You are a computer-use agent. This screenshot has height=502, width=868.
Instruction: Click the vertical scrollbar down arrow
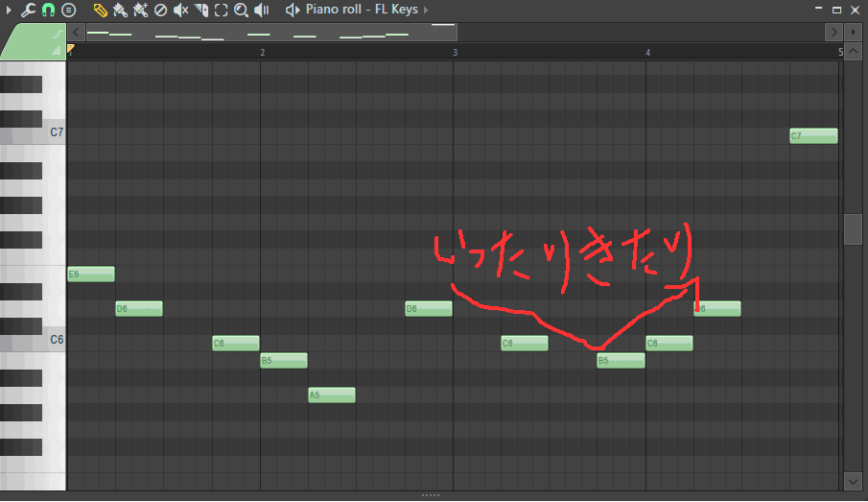[853, 482]
